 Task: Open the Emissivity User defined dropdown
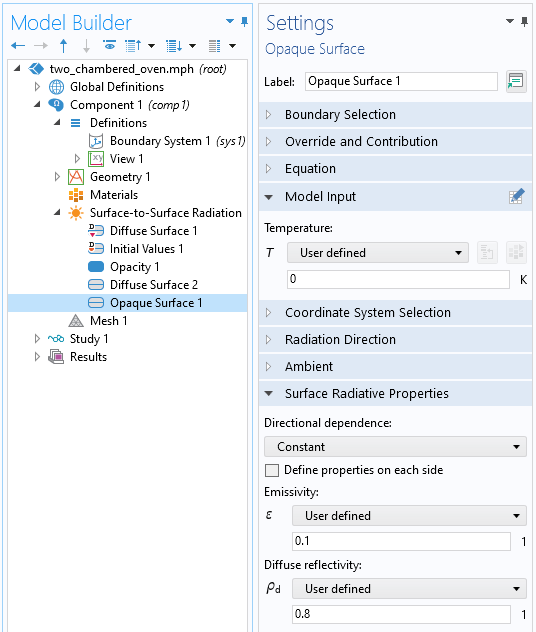tap(409, 516)
